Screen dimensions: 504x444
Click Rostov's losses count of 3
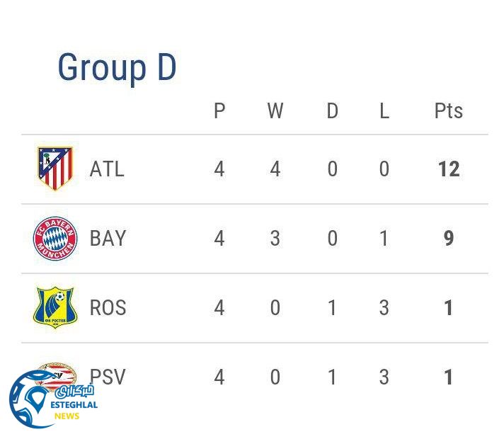[384, 308]
